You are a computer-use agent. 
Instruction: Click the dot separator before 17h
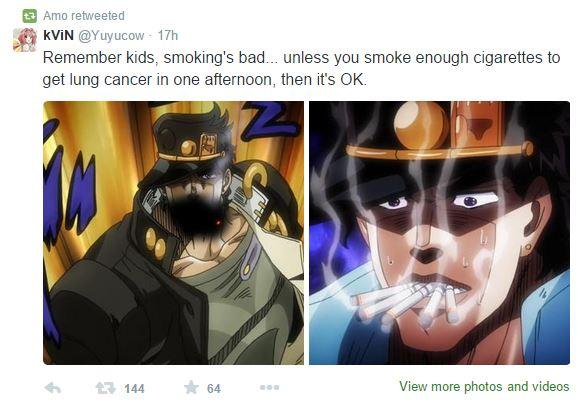tap(151, 36)
